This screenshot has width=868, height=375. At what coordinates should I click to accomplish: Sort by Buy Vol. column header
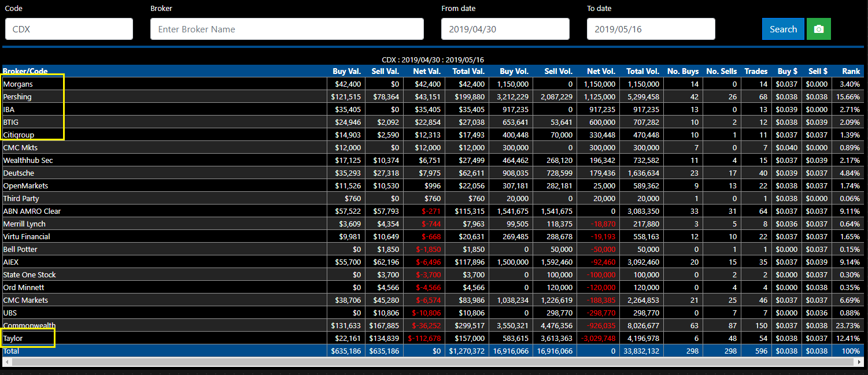point(514,71)
